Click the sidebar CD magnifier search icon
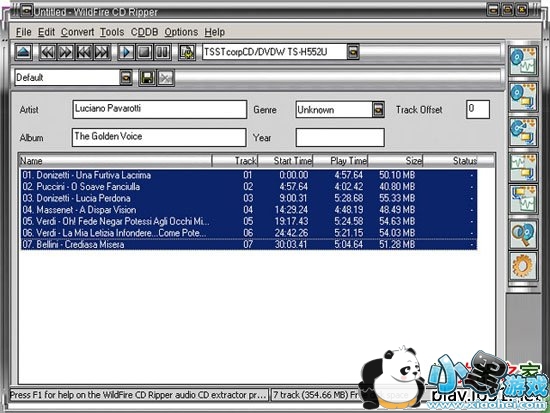This screenshot has height=413, width=550. (x=523, y=234)
